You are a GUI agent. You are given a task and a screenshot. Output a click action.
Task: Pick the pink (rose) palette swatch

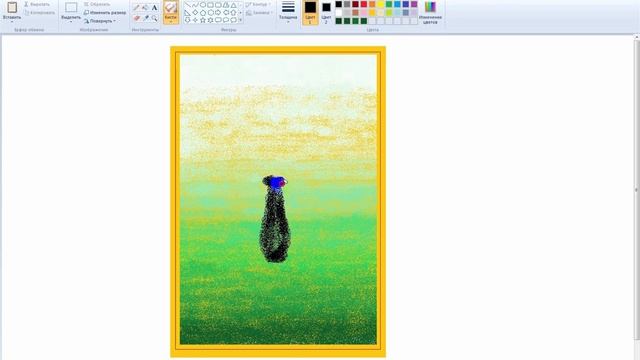click(x=364, y=13)
